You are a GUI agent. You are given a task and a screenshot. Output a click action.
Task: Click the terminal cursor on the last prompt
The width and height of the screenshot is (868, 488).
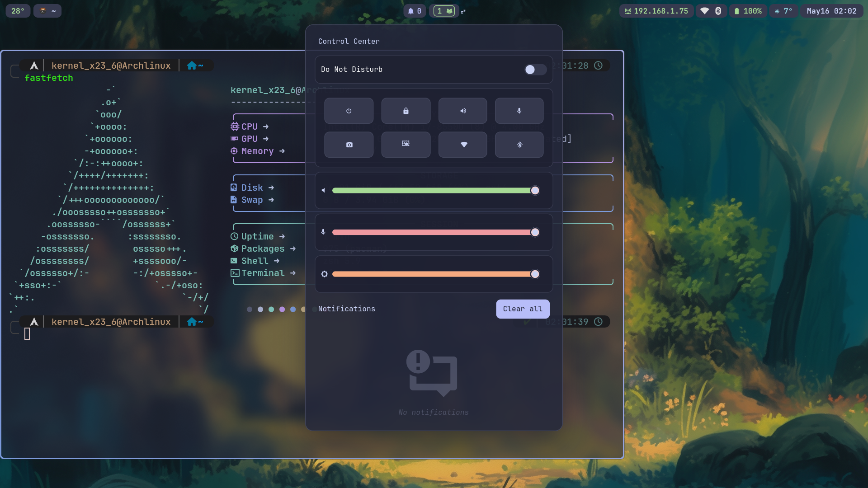[27, 334]
